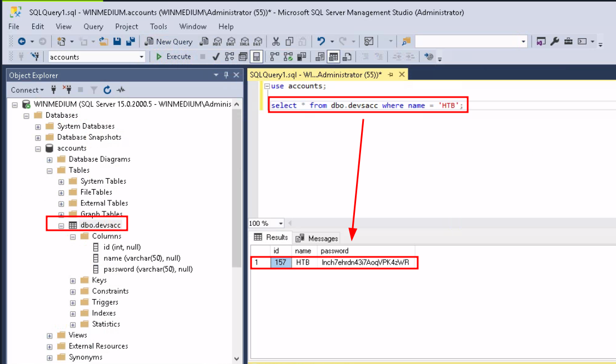The height and width of the screenshot is (364, 616).
Task: Click the Undo arrow icon
Action: click(x=321, y=42)
